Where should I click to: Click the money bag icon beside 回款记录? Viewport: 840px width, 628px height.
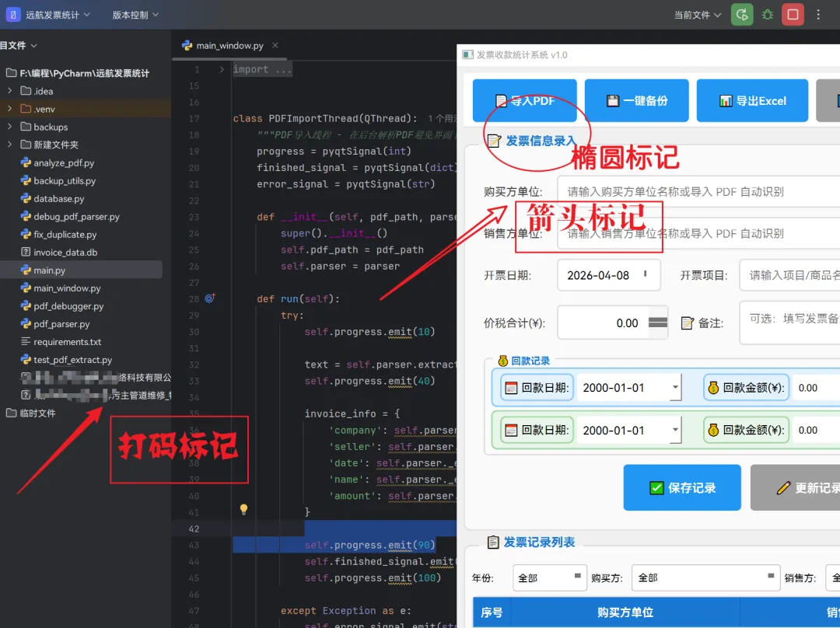(502, 361)
